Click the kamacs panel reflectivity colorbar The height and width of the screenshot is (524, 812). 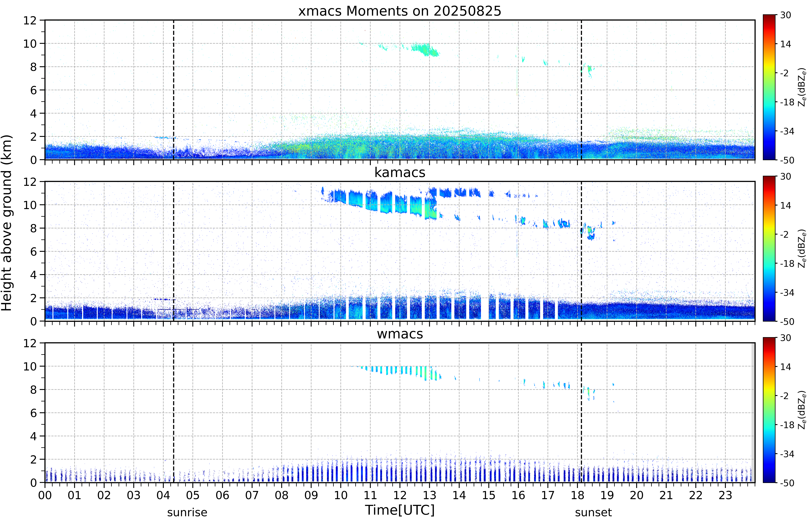(769, 248)
